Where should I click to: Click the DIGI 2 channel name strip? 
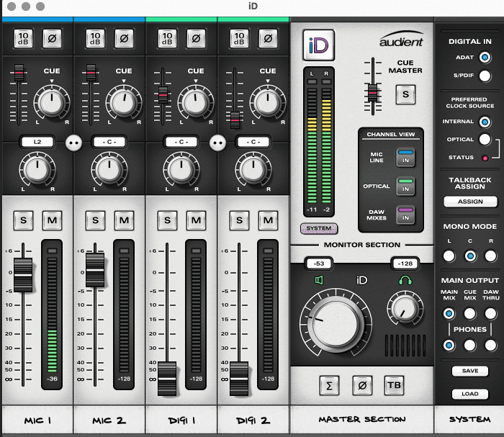(x=253, y=420)
